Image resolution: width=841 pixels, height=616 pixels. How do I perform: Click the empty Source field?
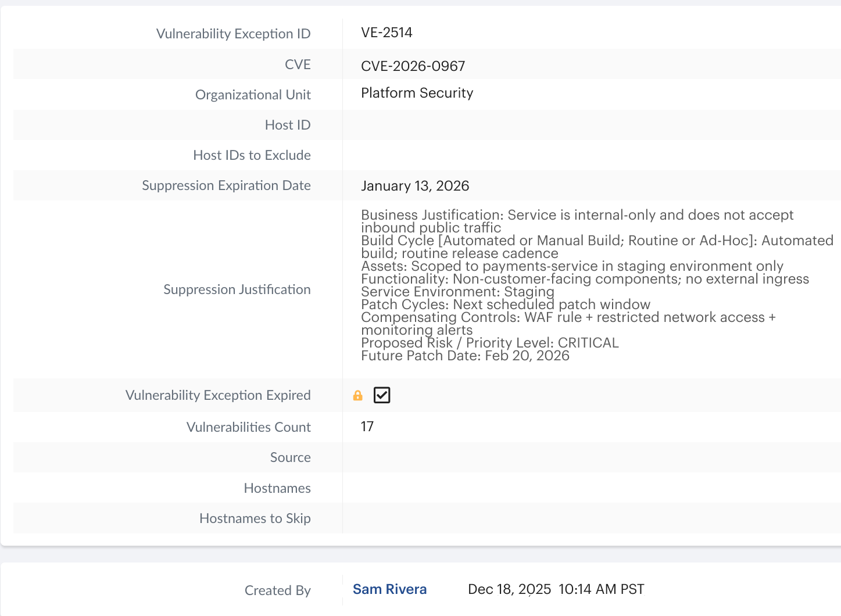tap(592, 457)
